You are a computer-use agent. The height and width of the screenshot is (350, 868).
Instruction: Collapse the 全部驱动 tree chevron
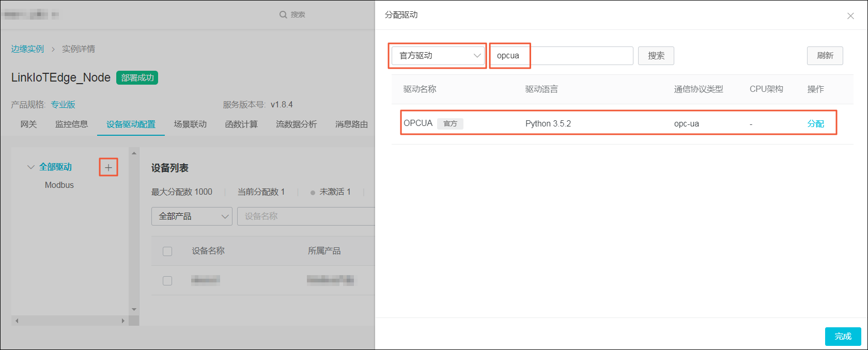coord(30,167)
